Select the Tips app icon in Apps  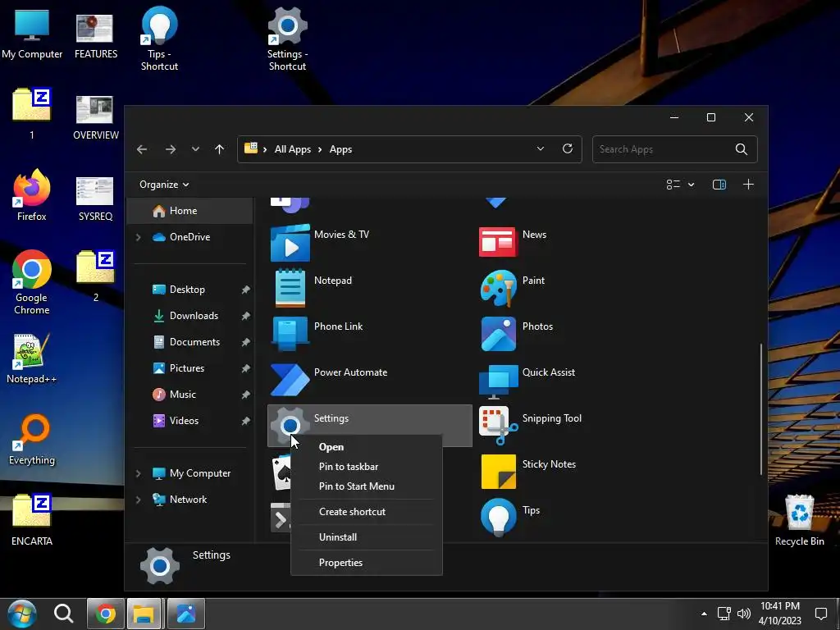(x=498, y=518)
